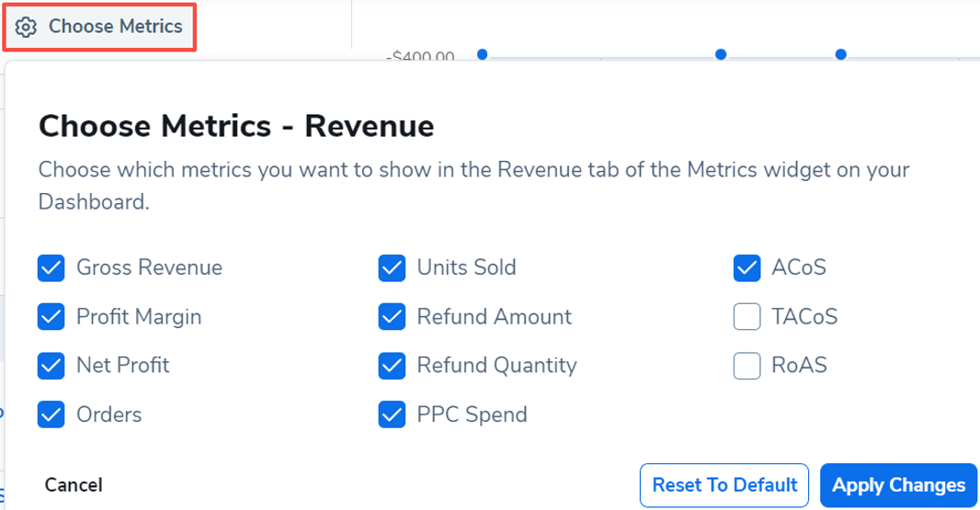
Task: Click the first chart data point
Action: pyautogui.click(x=482, y=55)
